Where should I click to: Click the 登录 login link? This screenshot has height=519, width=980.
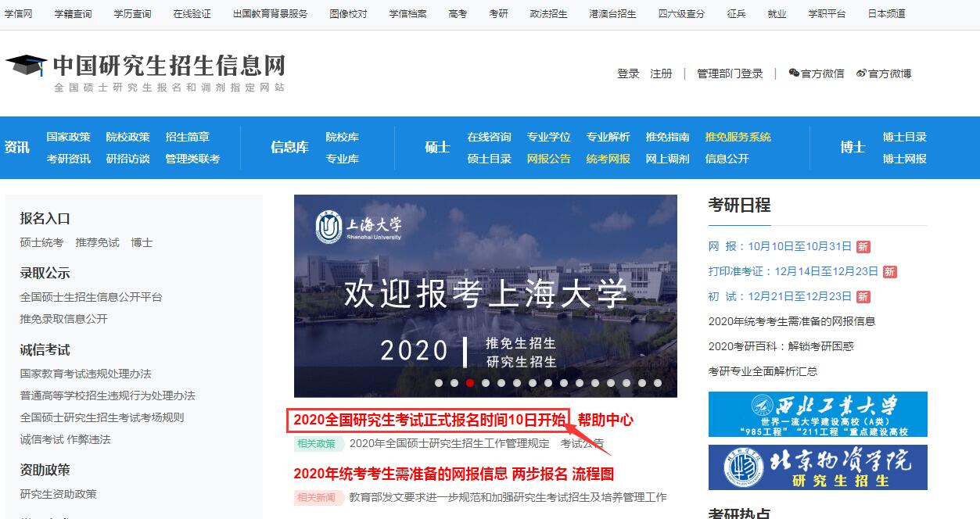(628, 73)
